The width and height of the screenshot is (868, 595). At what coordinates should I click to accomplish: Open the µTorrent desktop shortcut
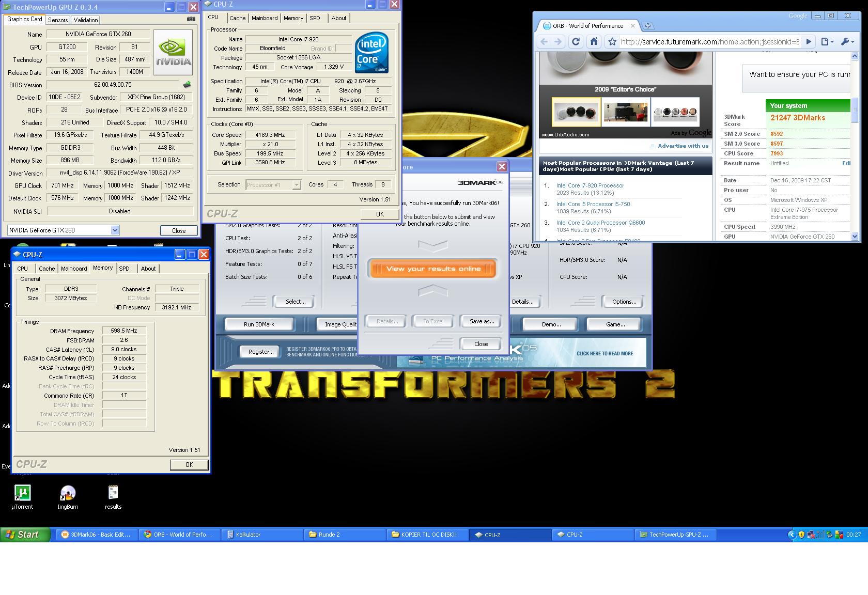pyautogui.click(x=22, y=497)
